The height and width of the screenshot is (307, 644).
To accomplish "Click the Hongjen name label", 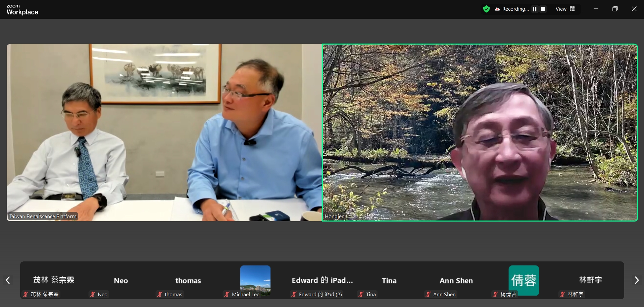I will click(x=335, y=217).
